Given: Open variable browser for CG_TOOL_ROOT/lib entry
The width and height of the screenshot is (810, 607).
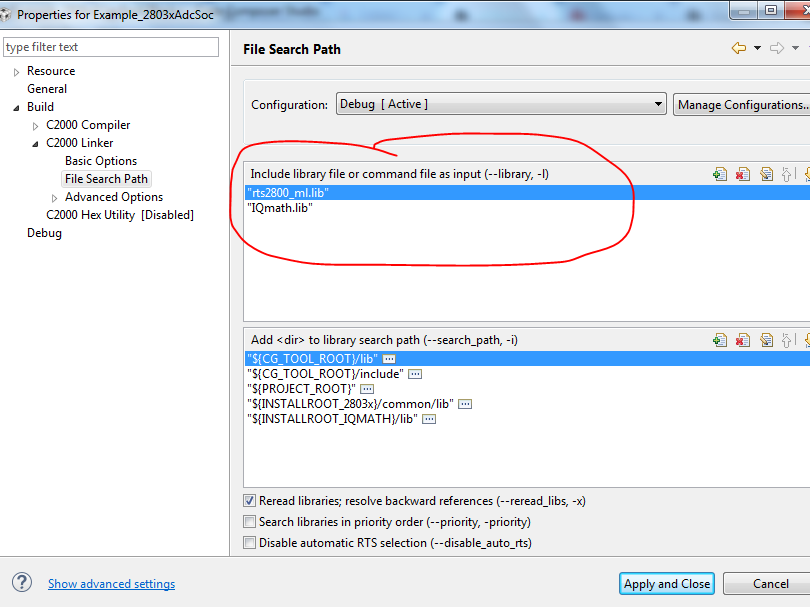Looking at the screenshot, I should coord(389,359).
